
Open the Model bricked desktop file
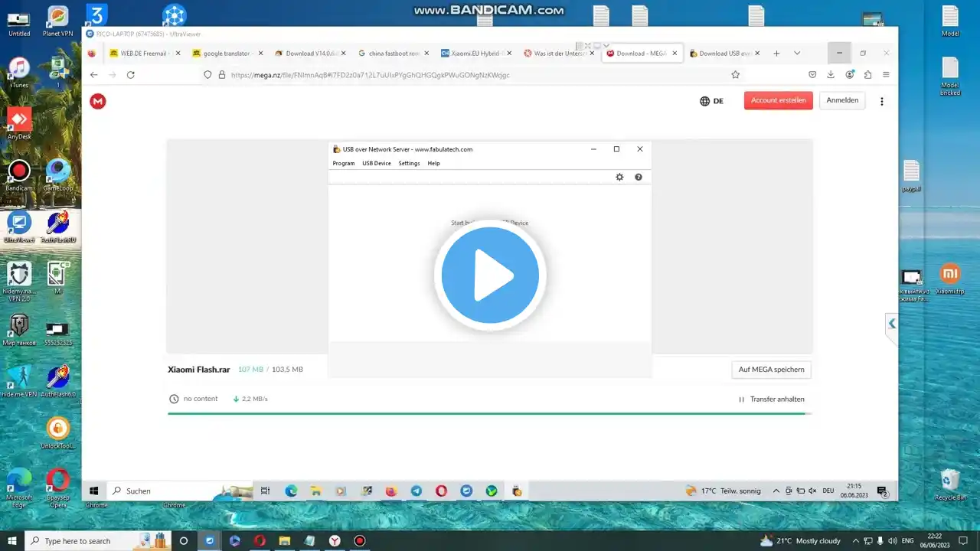coord(950,76)
